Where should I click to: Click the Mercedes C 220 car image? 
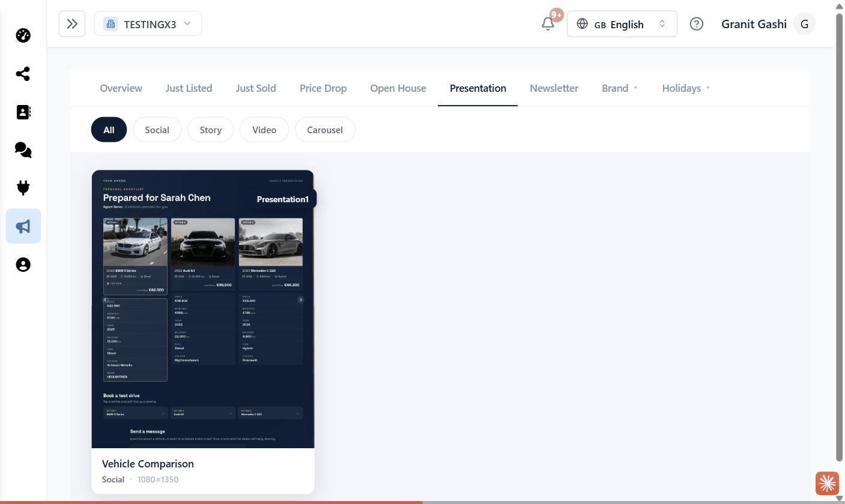[271, 242]
